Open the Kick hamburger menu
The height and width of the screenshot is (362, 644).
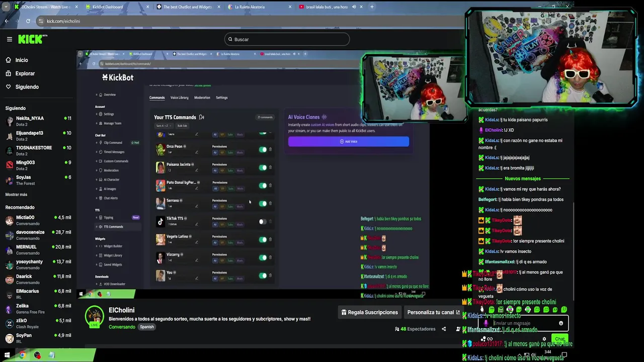9,39
